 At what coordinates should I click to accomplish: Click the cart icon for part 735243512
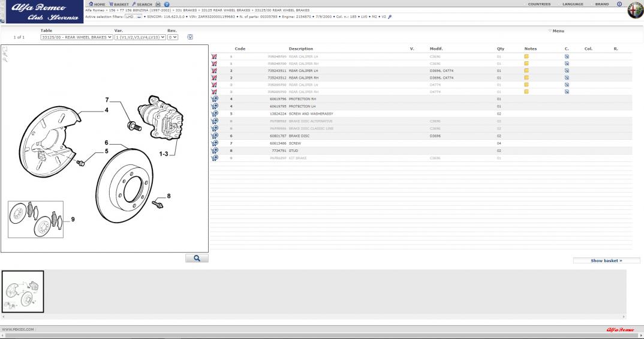pyautogui.click(x=214, y=77)
